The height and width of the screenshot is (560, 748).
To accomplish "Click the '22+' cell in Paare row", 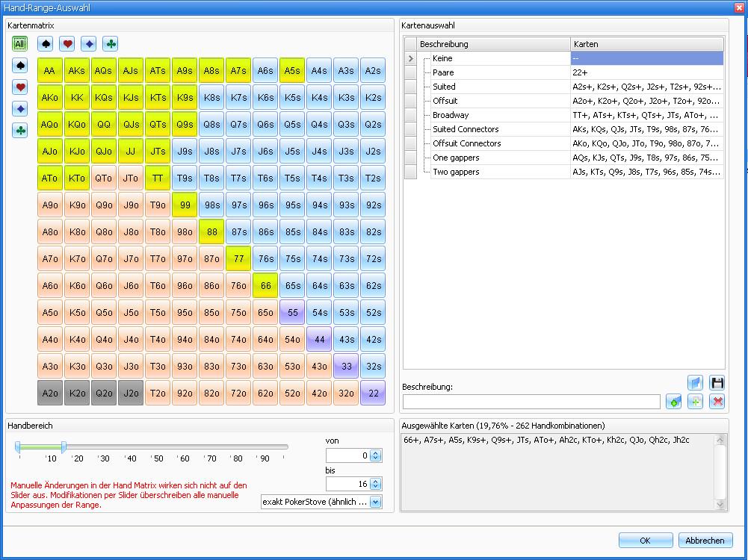I will tap(647, 72).
